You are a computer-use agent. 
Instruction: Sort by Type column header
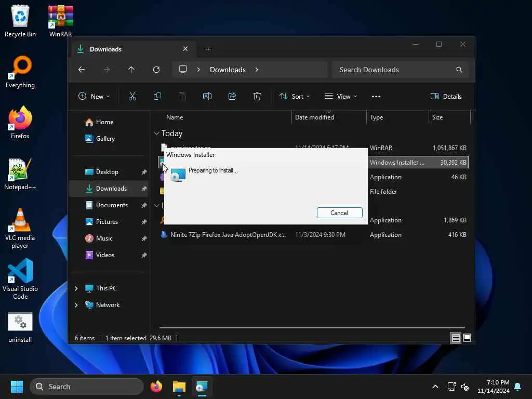[x=397, y=117]
